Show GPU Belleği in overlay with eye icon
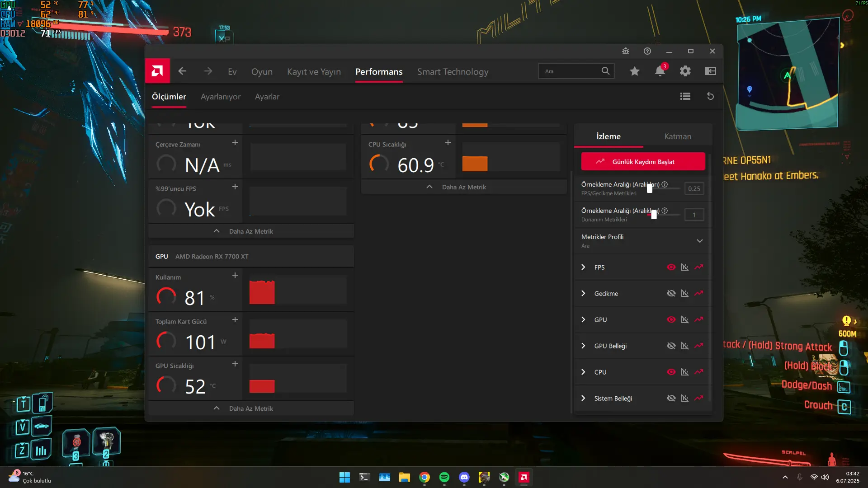 pos(671,346)
